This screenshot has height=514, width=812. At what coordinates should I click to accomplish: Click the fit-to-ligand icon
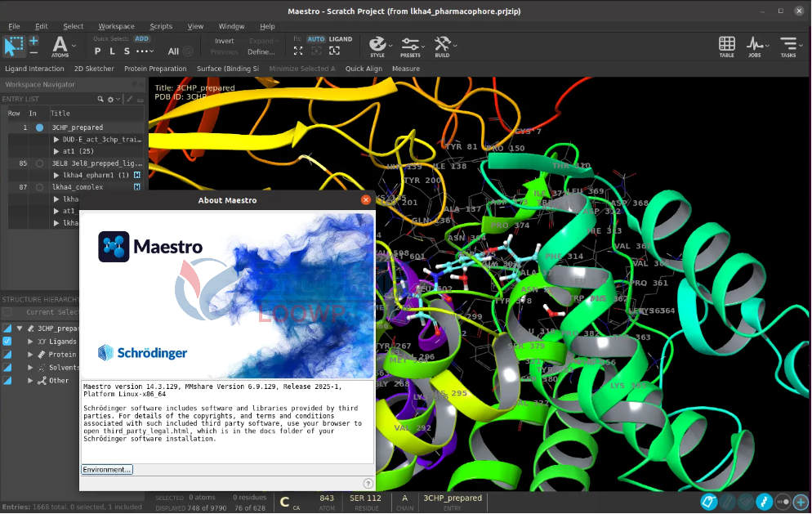(x=335, y=51)
